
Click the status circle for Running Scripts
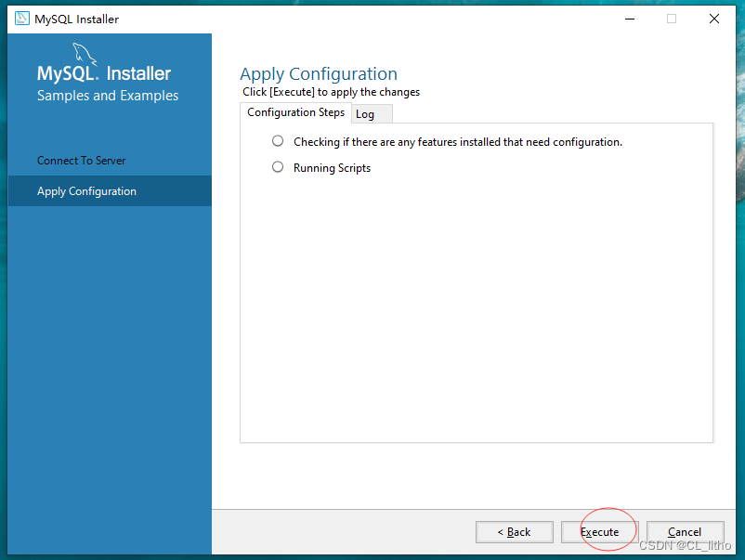pyautogui.click(x=278, y=167)
